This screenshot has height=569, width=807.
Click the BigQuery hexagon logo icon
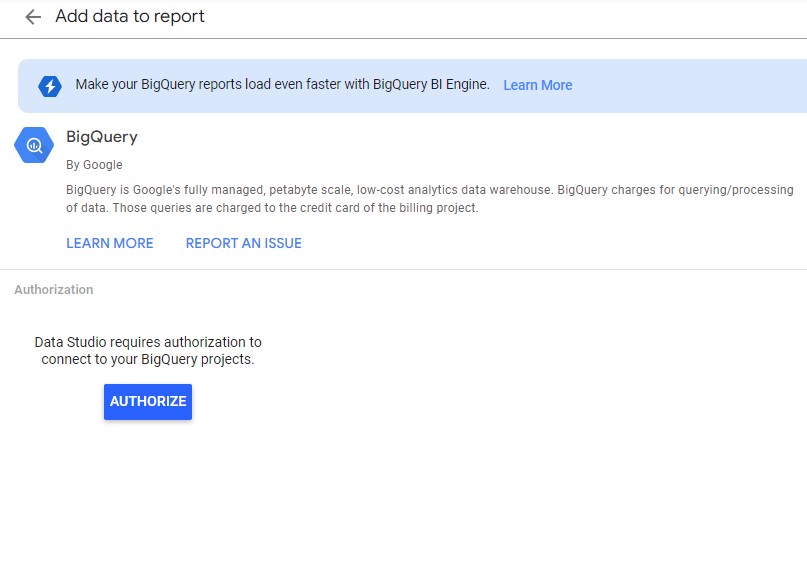coord(34,146)
